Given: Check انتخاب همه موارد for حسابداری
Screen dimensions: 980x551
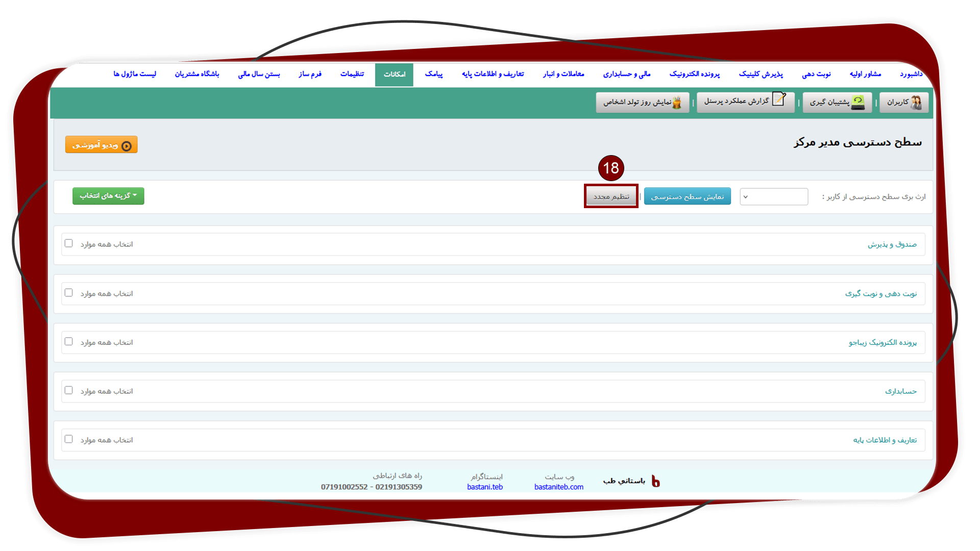Looking at the screenshot, I should [x=69, y=390].
